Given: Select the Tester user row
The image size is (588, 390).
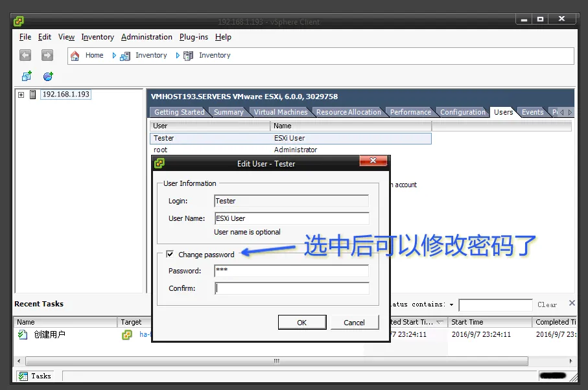Looking at the screenshot, I should pos(290,138).
